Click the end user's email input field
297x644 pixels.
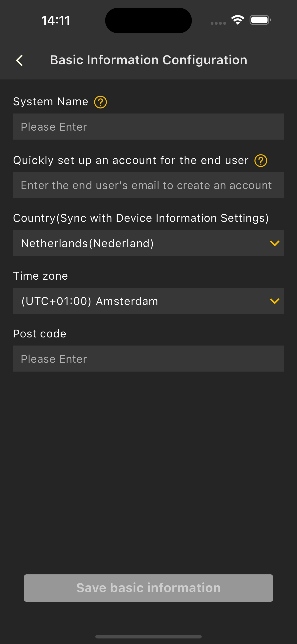coord(148,185)
